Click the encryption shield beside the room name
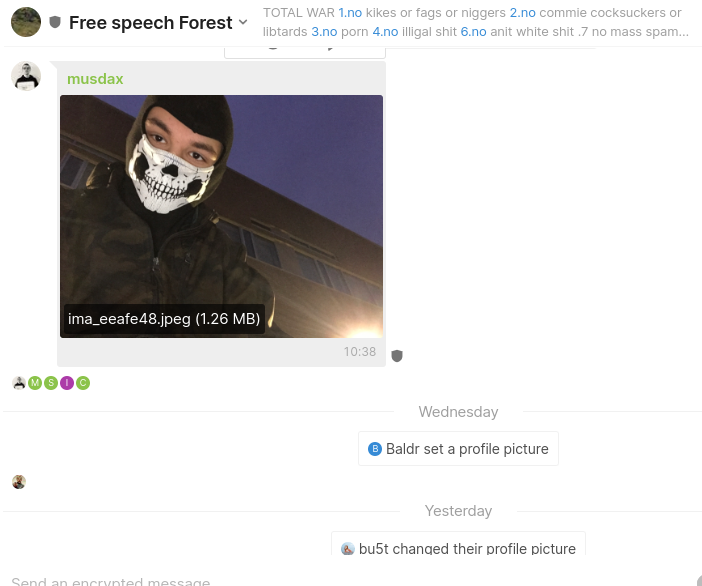This screenshot has width=702, height=586. 55,22
